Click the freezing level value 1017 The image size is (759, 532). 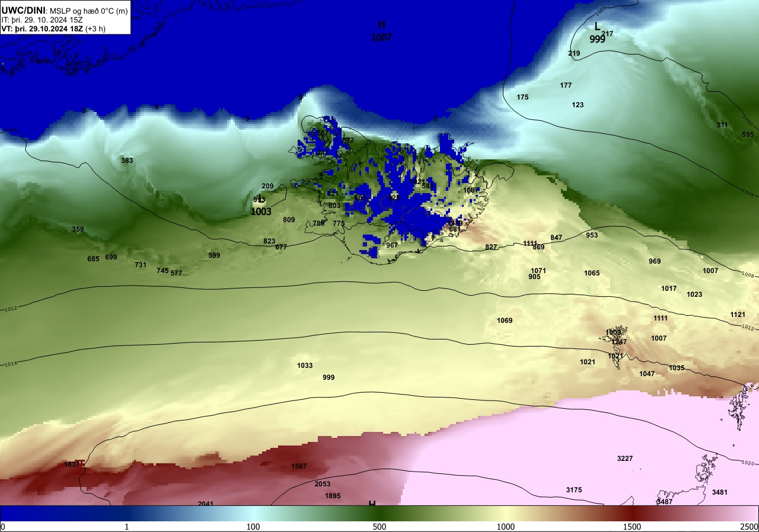pyautogui.click(x=669, y=289)
